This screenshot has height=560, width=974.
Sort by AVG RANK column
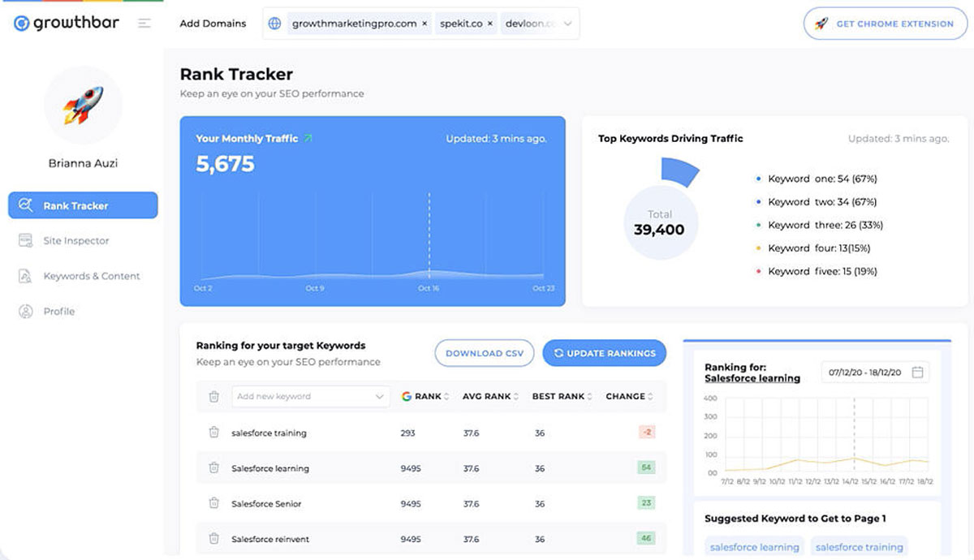click(490, 397)
